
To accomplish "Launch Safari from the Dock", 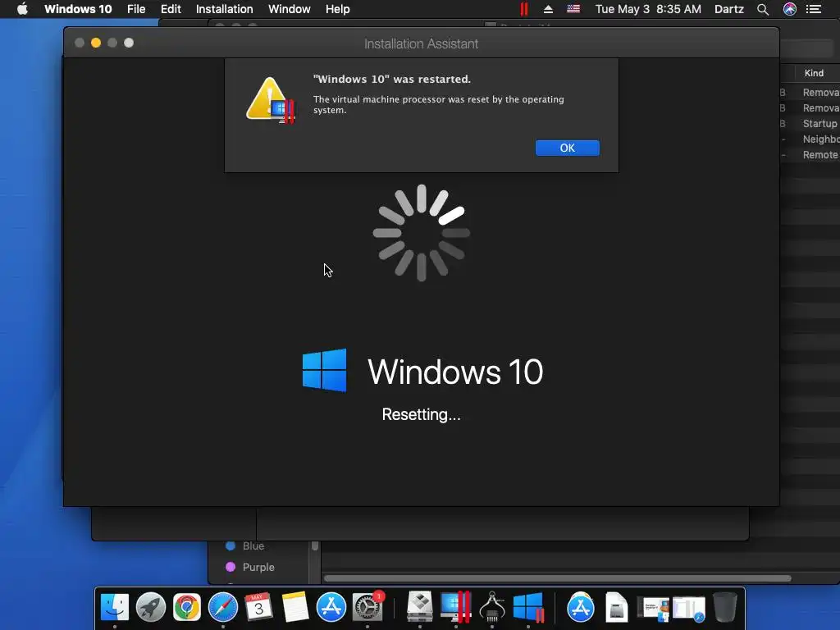I will [223, 607].
